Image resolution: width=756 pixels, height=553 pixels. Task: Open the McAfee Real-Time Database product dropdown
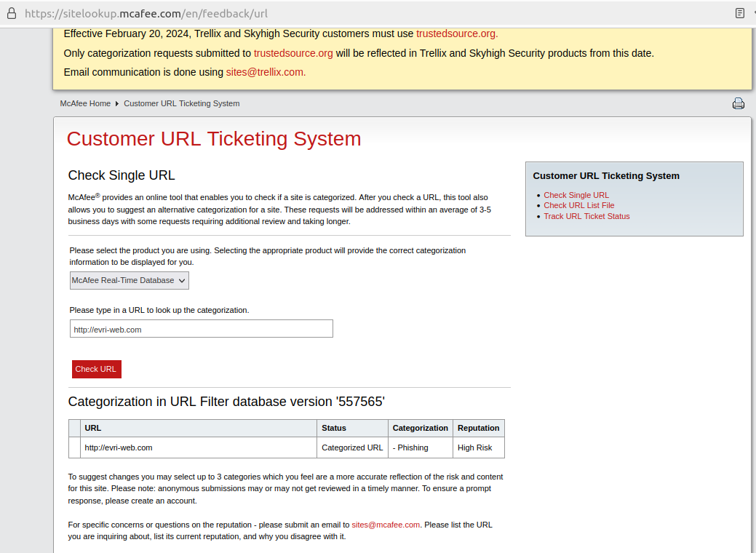130,281
